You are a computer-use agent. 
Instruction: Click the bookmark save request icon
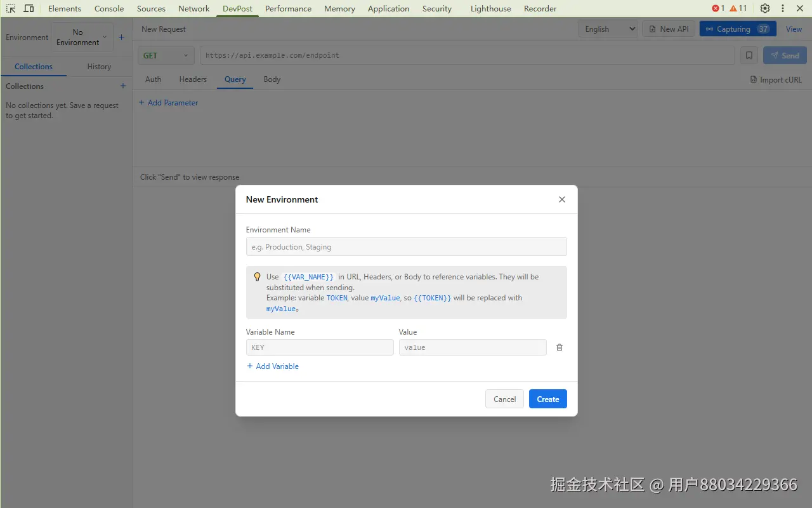point(749,55)
